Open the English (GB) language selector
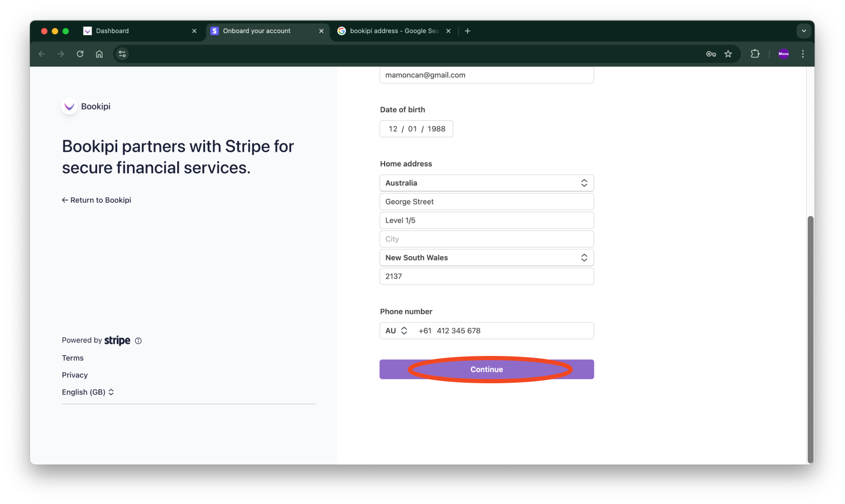This screenshot has width=845, height=504. (88, 392)
